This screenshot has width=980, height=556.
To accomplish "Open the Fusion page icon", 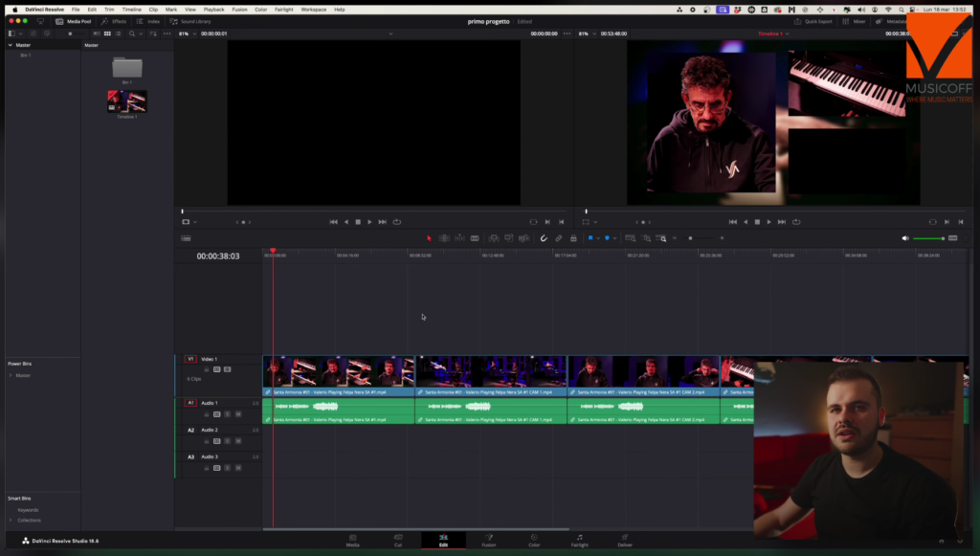I will pos(491,540).
